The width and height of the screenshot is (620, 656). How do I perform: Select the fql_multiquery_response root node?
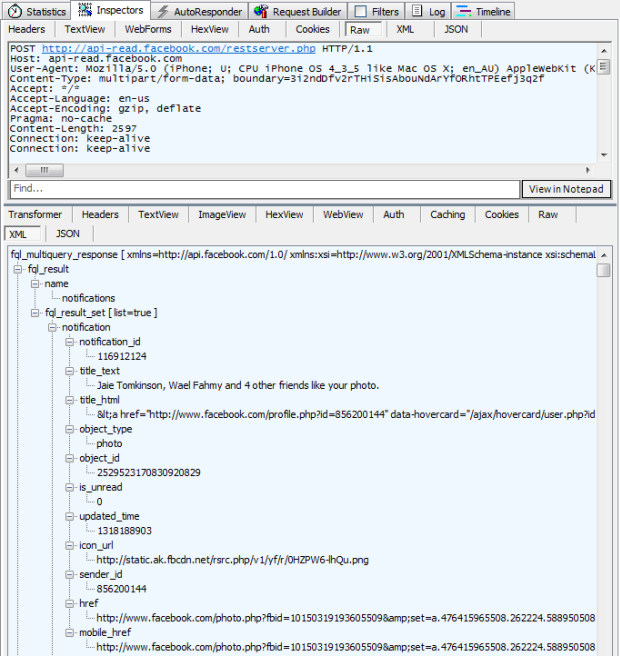(303, 254)
